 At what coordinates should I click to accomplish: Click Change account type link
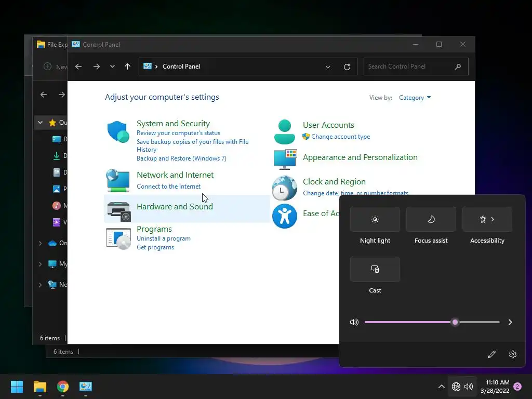[x=341, y=137]
